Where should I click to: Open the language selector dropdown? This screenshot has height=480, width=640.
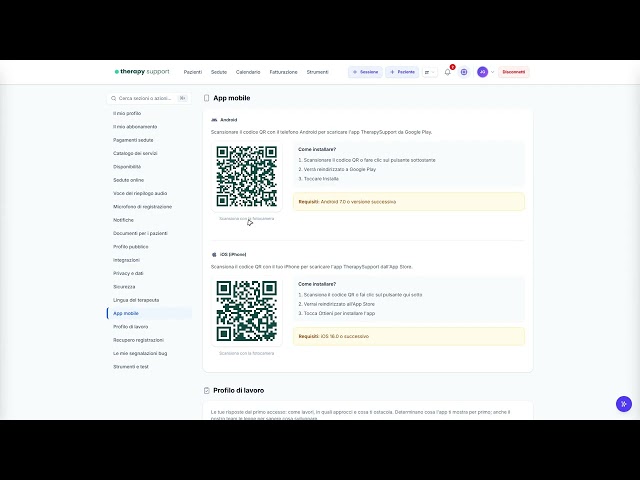point(429,72)
